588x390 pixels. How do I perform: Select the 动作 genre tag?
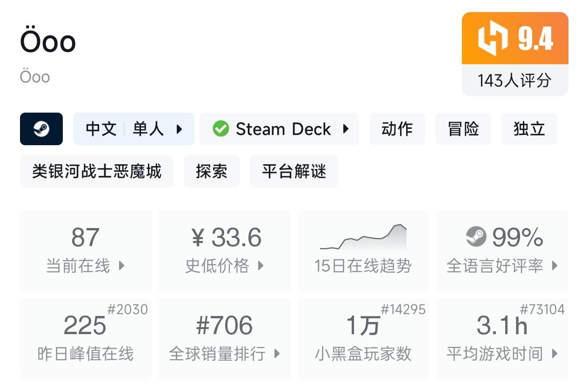click(x=397, y=129)
